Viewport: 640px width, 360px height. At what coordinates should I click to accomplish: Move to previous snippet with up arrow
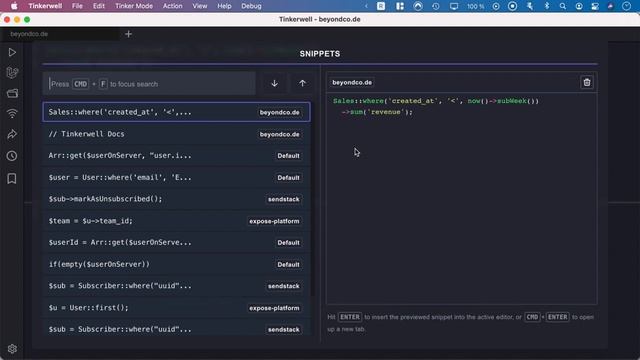click(302, 83)
